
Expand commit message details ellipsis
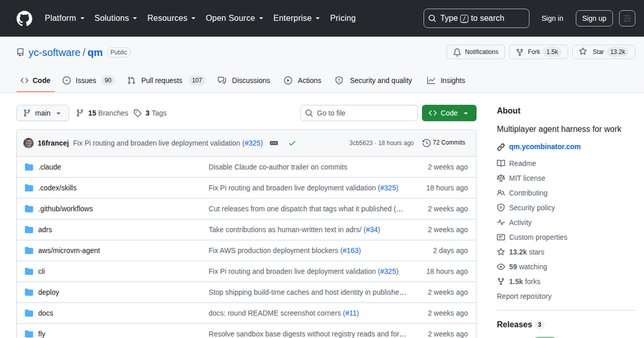pyautogui.click(x=274, y=143)
